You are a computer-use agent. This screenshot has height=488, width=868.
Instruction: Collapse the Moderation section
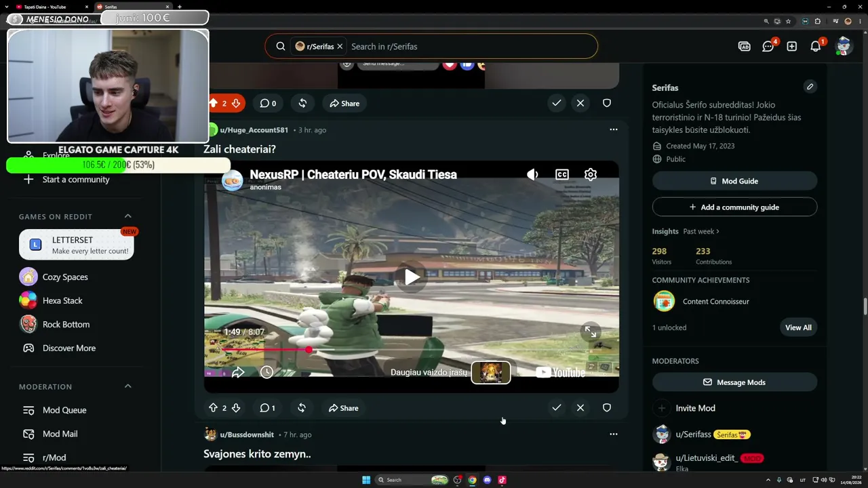tap(127, 386)
